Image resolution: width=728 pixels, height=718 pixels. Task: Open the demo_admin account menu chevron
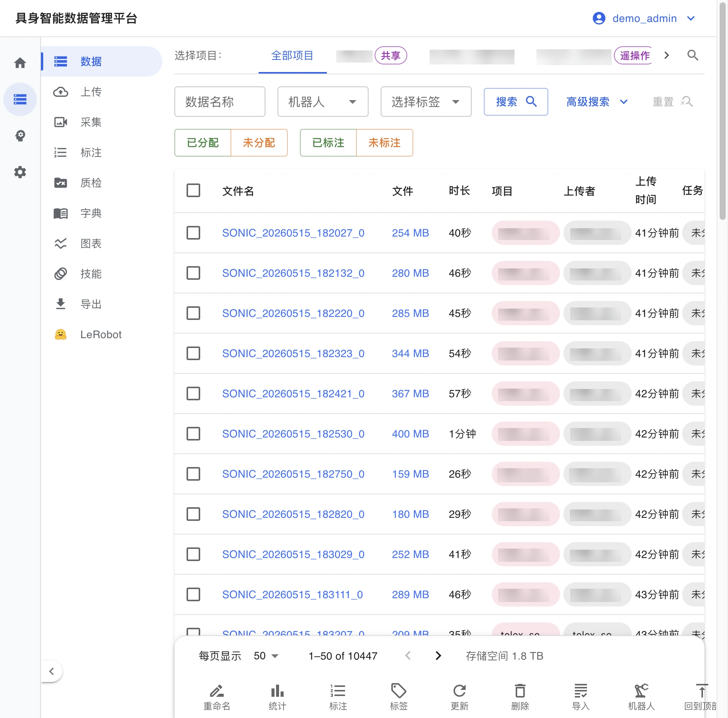691,18
